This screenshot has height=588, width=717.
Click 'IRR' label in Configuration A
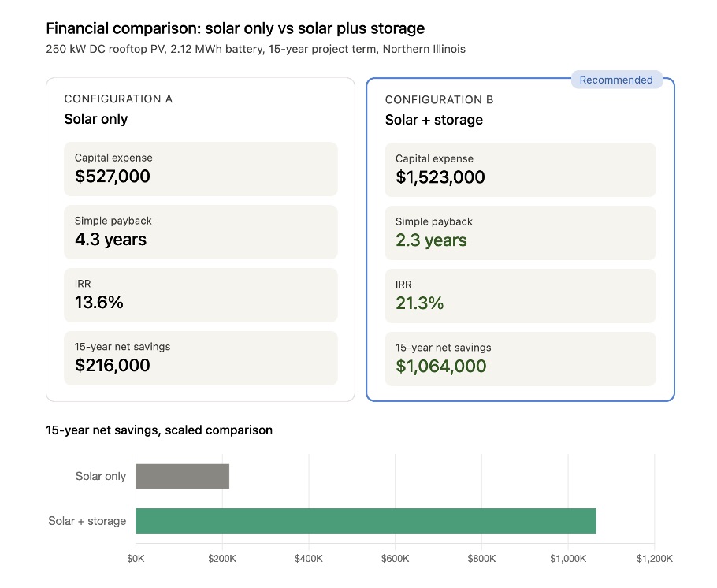click(x=83, y=284)
